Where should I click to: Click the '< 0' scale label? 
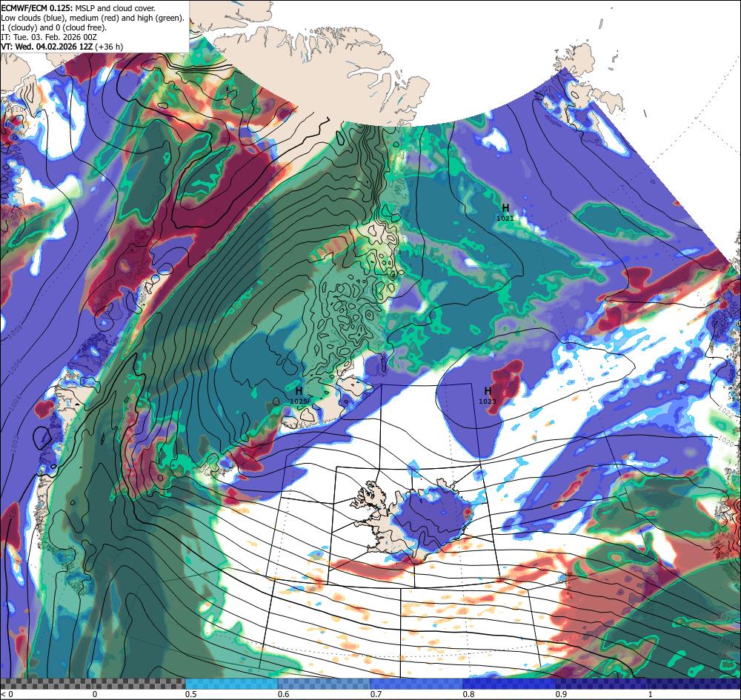[x=7, y=694]
